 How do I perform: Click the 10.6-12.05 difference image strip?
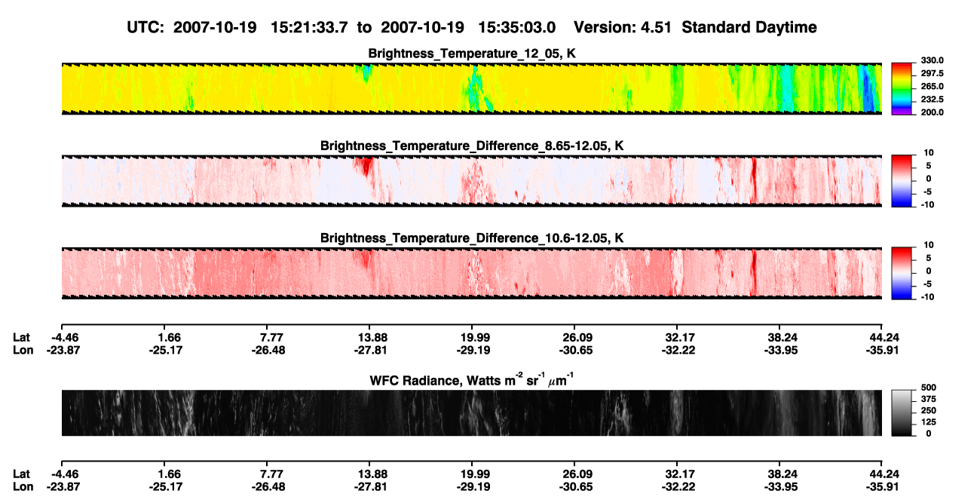point(472,273)
